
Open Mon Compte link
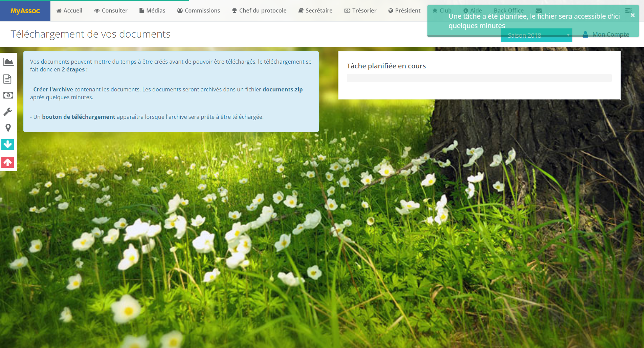[606, 35]
